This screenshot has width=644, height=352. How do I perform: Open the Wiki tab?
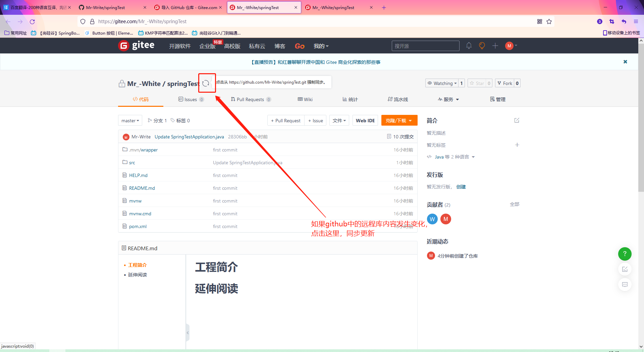click(305, 99)
